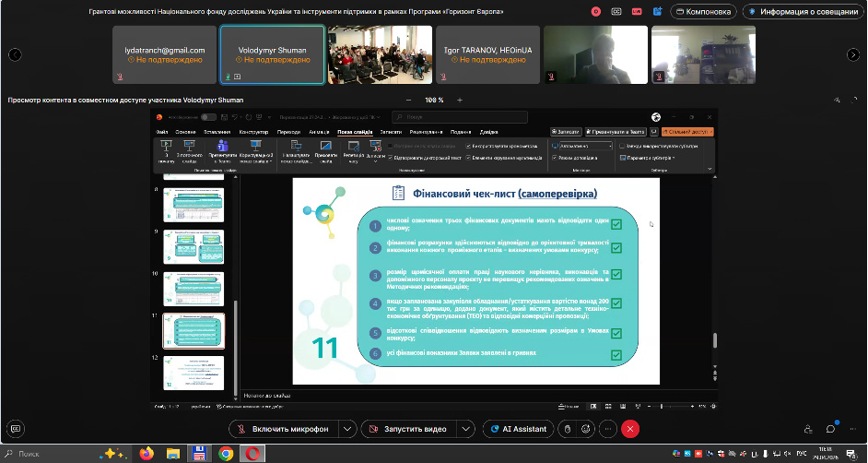868x463 pixels.
Task: Open Firefox from the Windows taskbar
Action: pos(147,453)
